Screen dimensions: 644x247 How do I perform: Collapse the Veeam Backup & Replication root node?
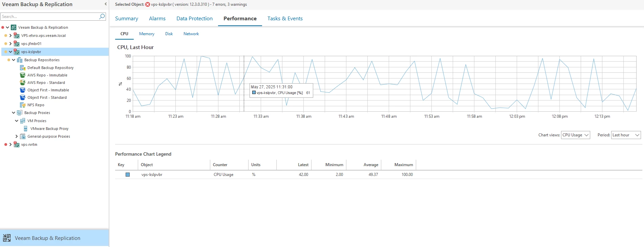7,27
